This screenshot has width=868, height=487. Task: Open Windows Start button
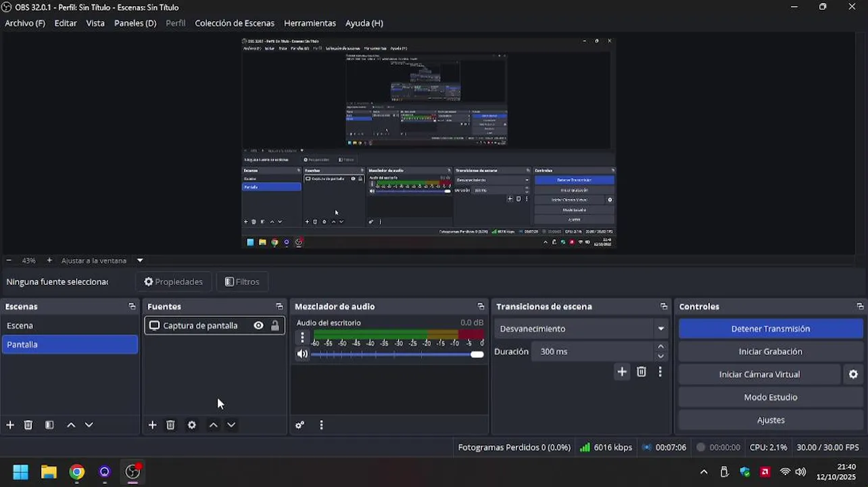20,472
